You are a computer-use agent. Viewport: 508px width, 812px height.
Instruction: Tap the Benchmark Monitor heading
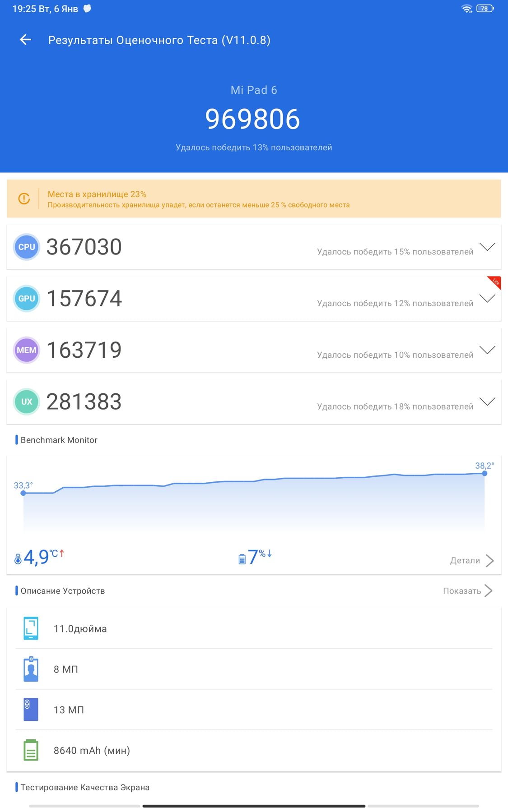coord(59,440)
